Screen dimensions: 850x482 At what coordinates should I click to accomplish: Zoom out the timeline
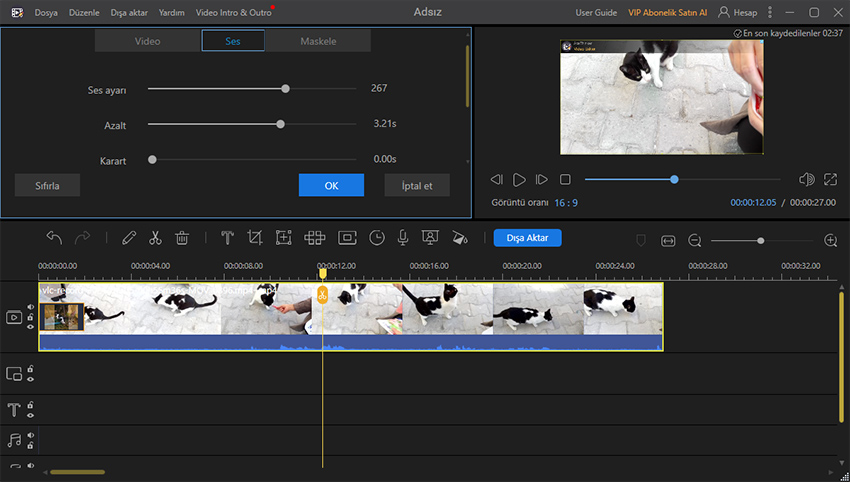(694, 240)
